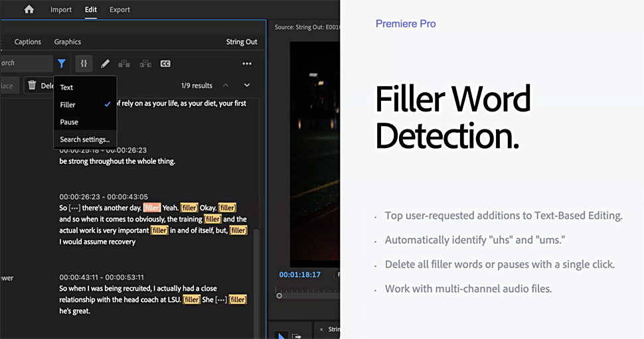Click the Source monitor video preview
Image resolution: width=644 pixels, height=339 pixels.
(x=315, y=154)
